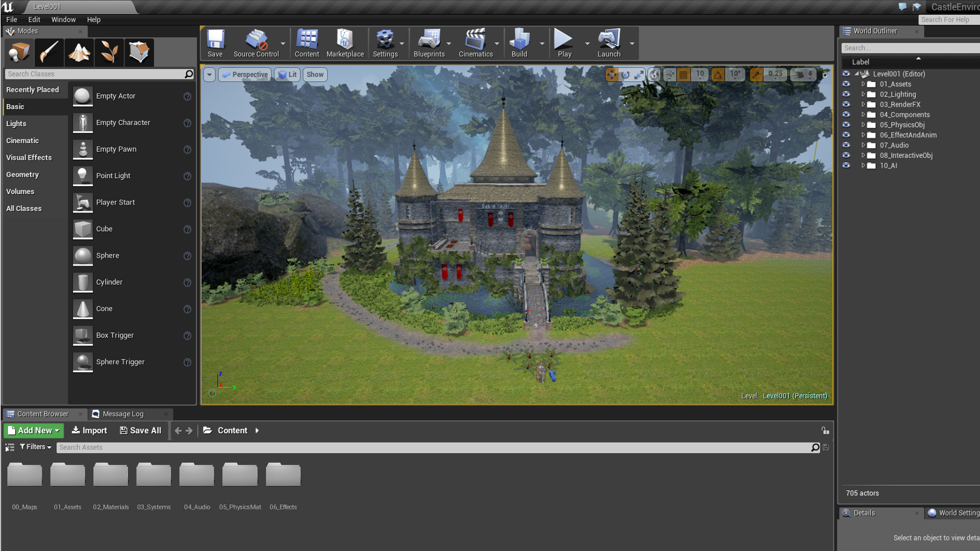Open the File menu
The width and height of the screenshot is (980, 551).
12,20
